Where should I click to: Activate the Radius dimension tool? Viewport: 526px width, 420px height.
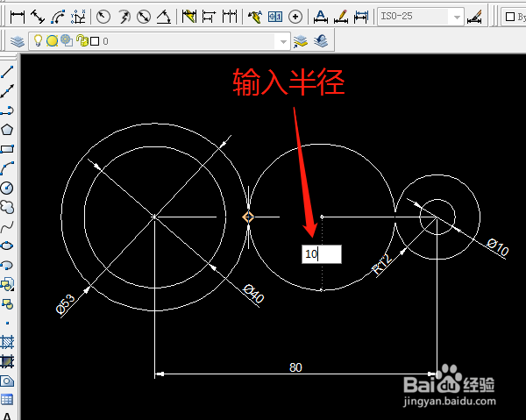pos(103,17)
